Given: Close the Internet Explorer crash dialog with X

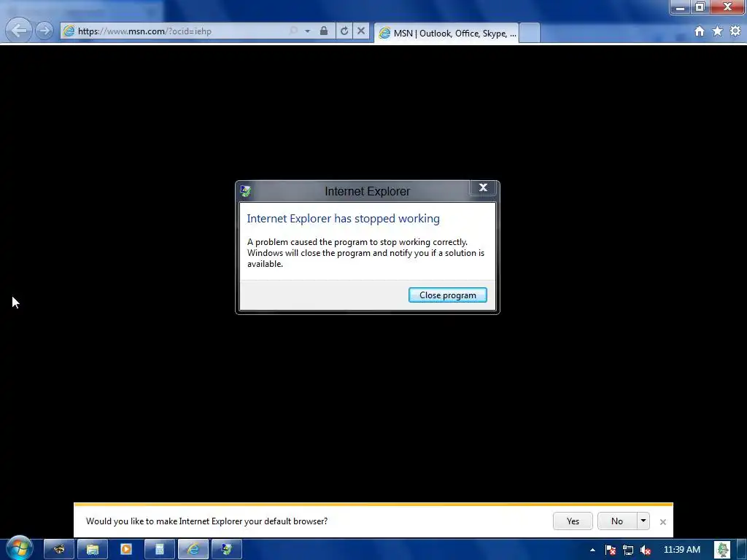Looking at the screenshot, I should click(x=483, y=187).
